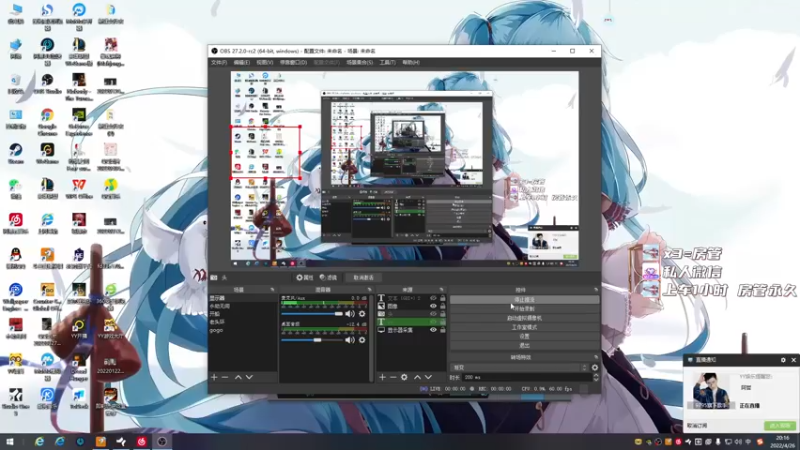Open the 文件(F) menu
800x450 pixels.
pyautogui.click(x=219, y=62)
